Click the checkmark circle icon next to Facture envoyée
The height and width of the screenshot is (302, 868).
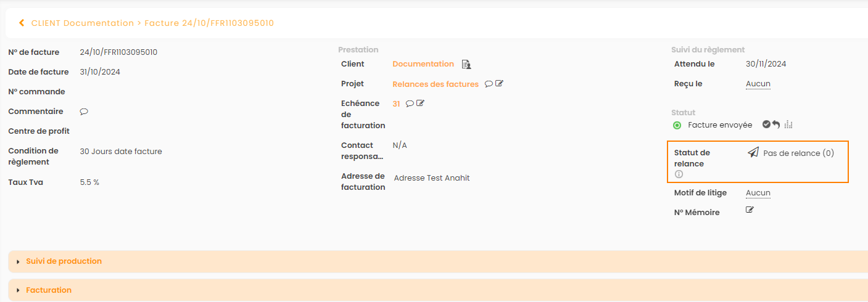point(766,124)
